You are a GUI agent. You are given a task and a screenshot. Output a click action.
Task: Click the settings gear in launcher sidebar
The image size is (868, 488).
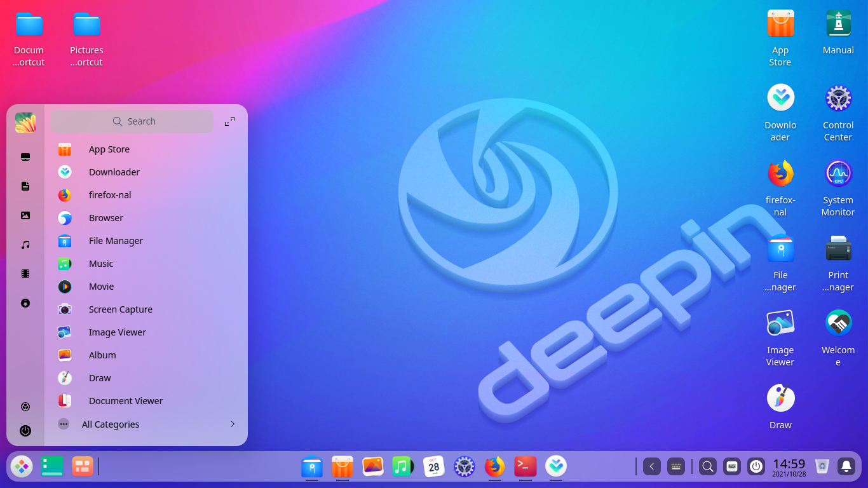pyautogui.click(x=25, y=407)
